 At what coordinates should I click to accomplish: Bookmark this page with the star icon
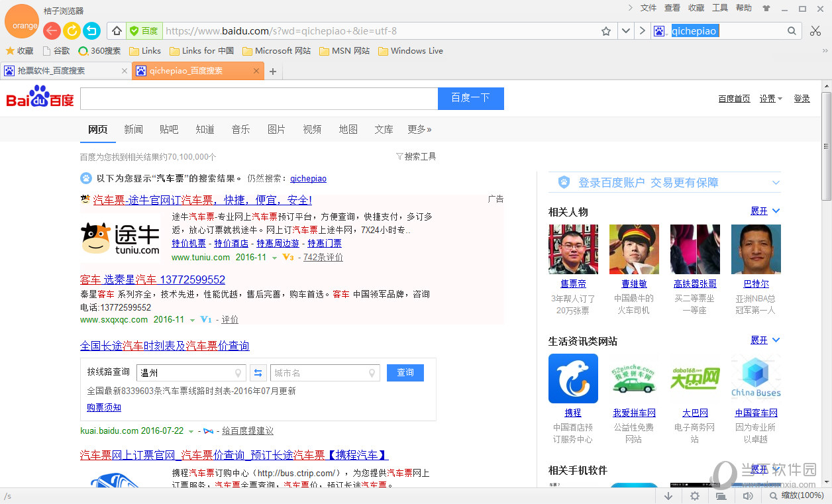606,30
